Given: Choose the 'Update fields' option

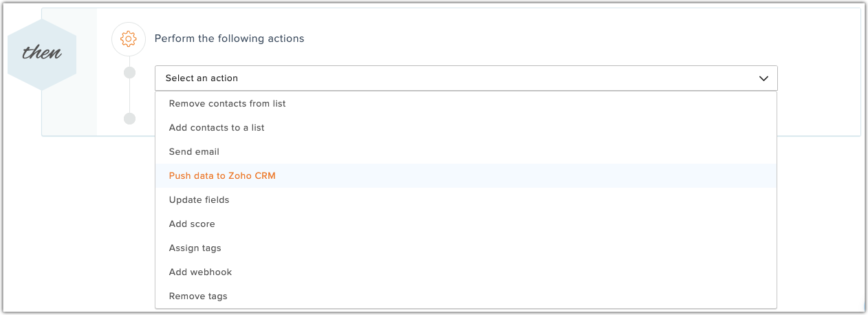Looking at the screenshot, I should pyautogui.click(x=199, y=200).
